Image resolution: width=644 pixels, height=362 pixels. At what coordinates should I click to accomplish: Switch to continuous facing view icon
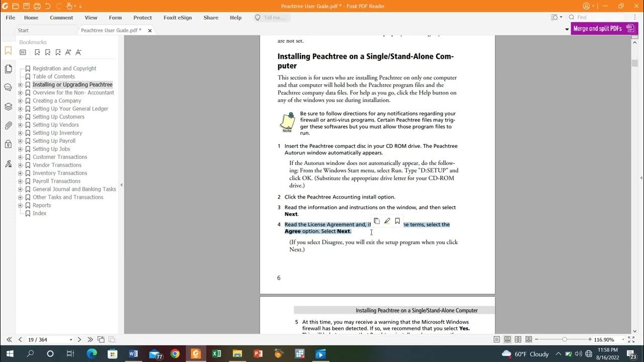[x=528, y=340]
